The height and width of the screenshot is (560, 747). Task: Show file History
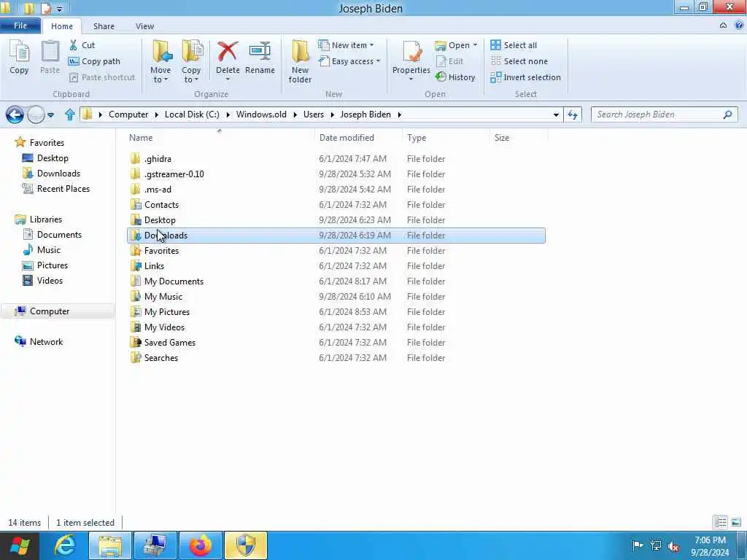[455, 77]
